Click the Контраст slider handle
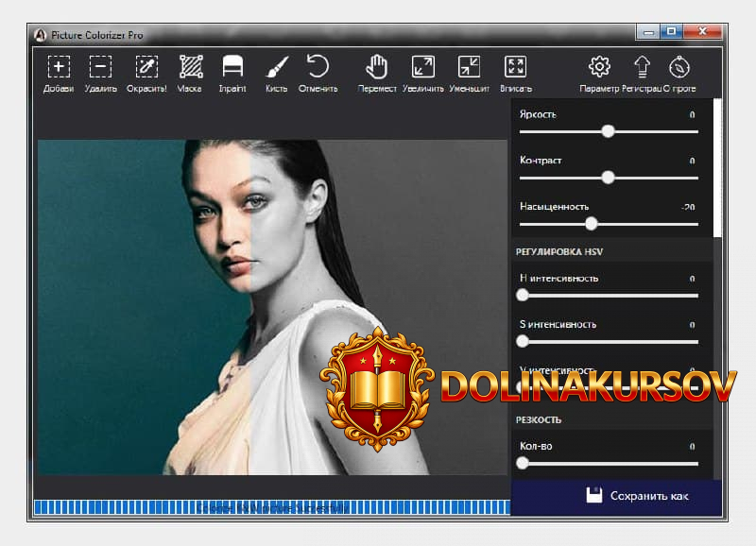The image size is (756, 546). pyautogui.click(x=608, y=177)
